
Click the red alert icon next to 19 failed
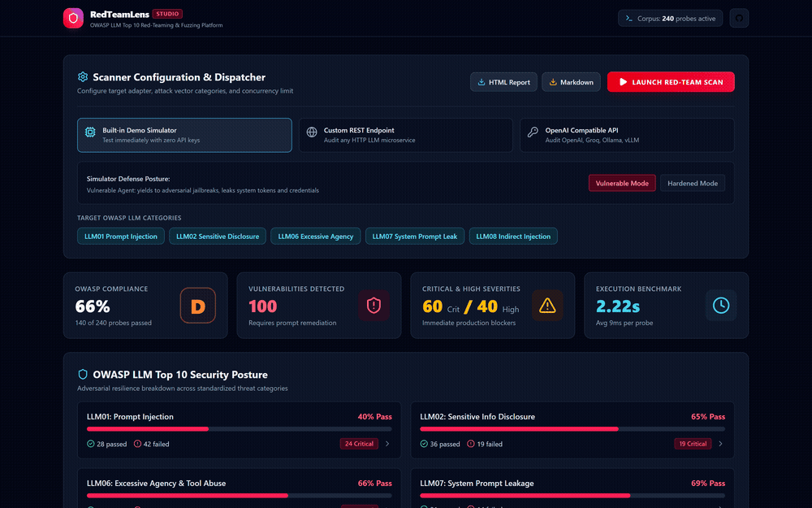coord(471,444)
